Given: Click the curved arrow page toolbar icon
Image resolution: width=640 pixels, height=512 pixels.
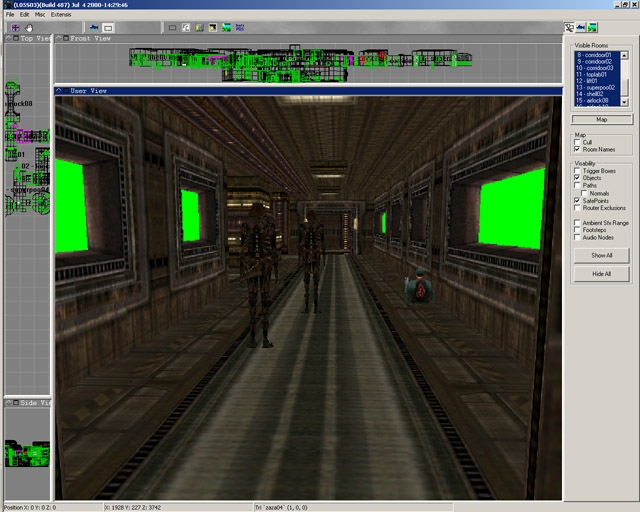Looking at the screenshot, I should [186, 28].
